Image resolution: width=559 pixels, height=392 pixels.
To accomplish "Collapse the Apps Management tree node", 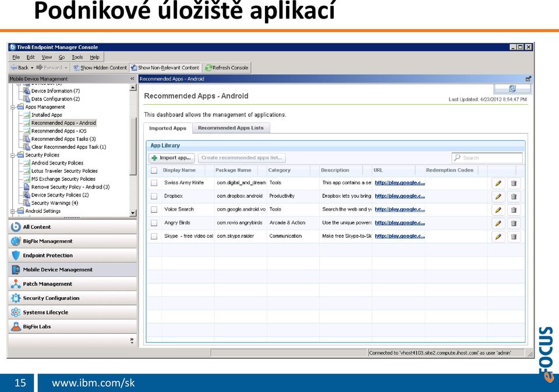I will click(13, 107).
